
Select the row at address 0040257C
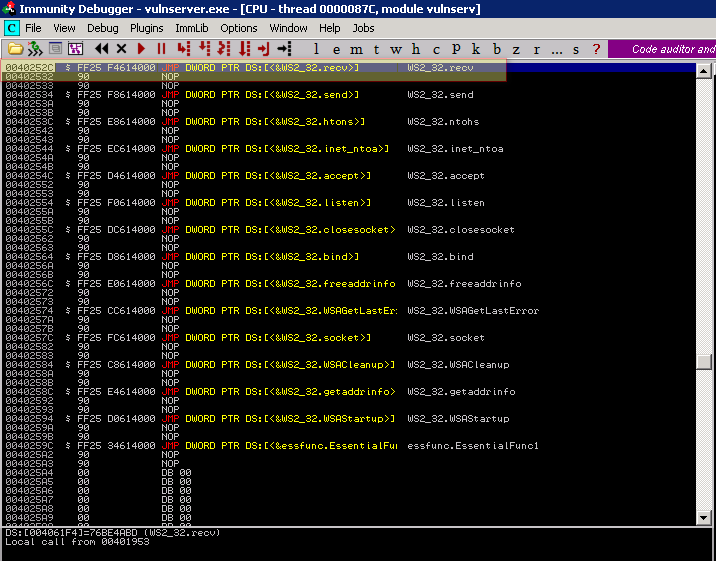348,337
